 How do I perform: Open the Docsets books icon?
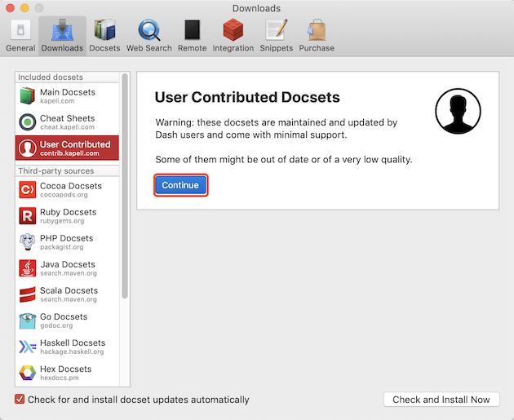pos(104,30)
